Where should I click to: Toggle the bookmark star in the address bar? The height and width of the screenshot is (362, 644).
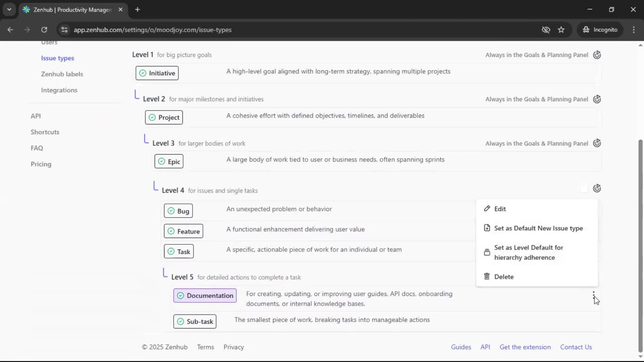coord(561,29)
